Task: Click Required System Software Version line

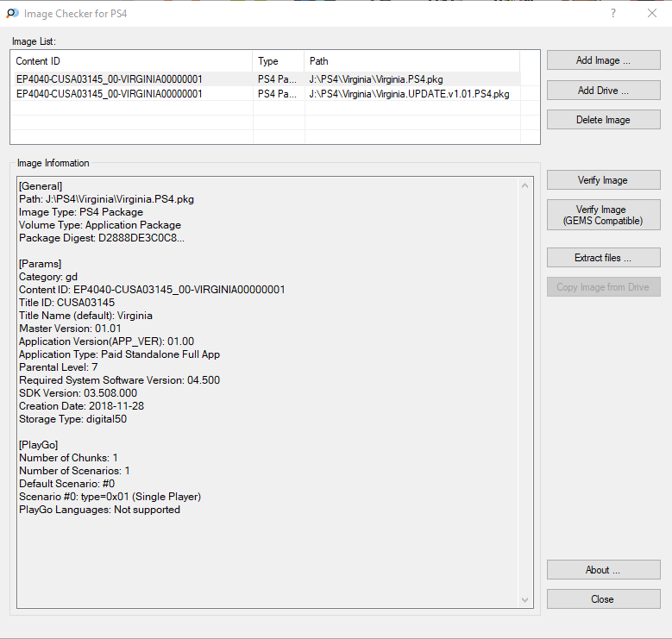Action: point(120,380)
